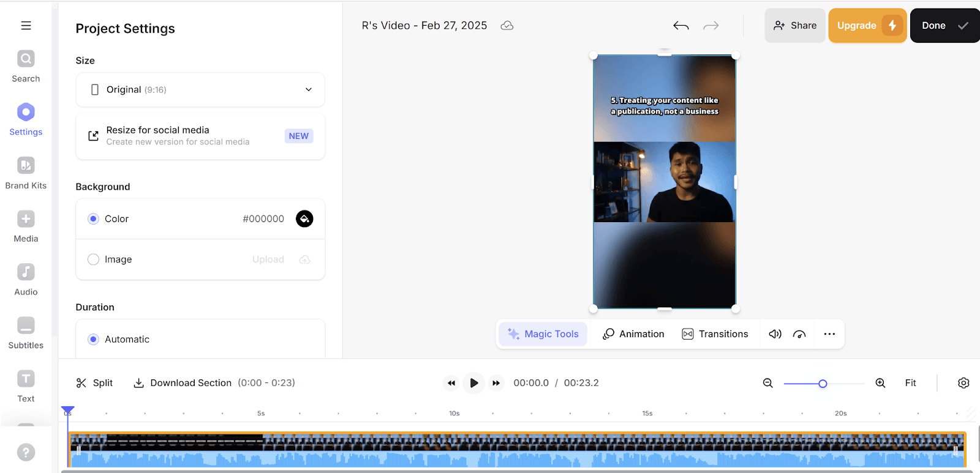980x473 pixels.
Task: Open the Subtitles panel
Action: [26, 333]
